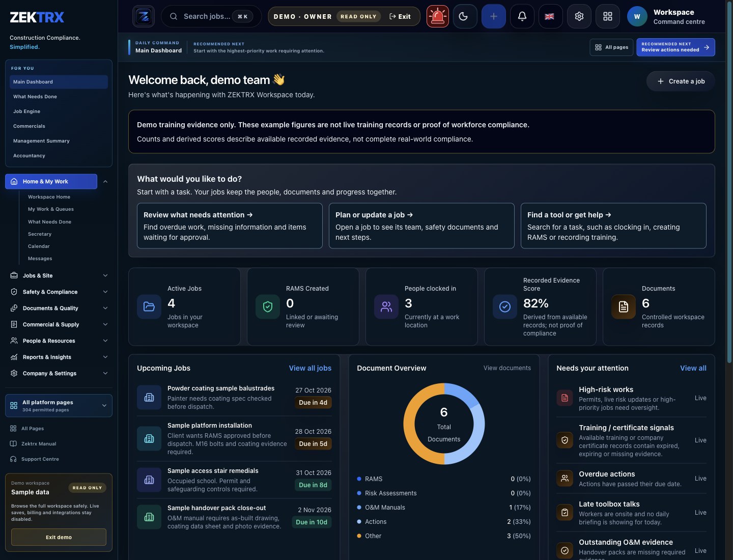Click the RAMS Created shield icon
733x560 pixels.
point(268,306)
